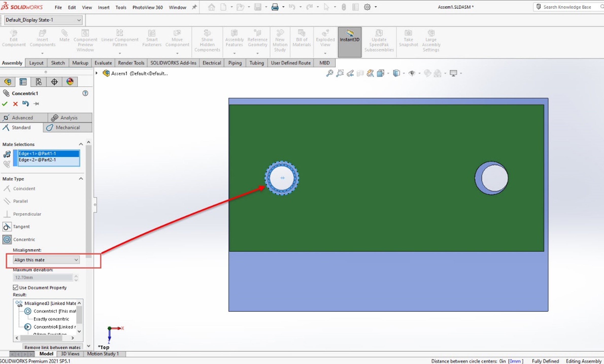The image size is (604, 364).
Task: Switch mate type to Tangent
Action: pos(21,227)
